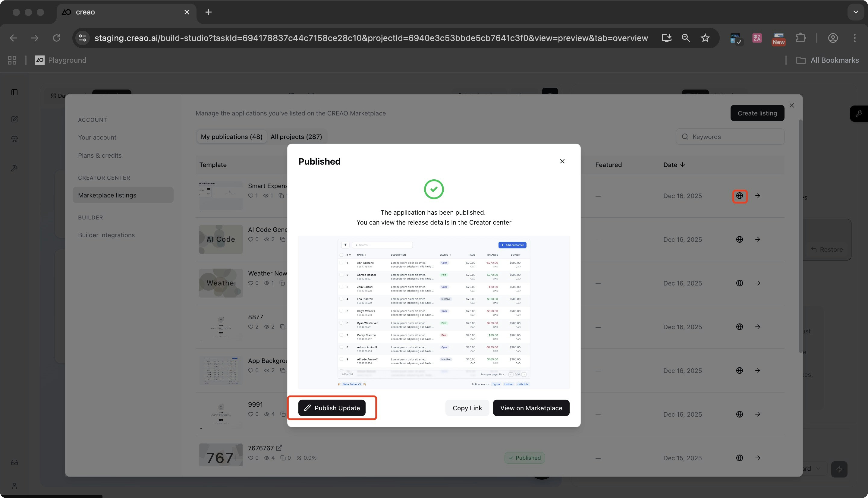Viewport: 868px width, 498px height.
Task: Open the Chrome three-dot menu
Action: (x=854, y=38)
